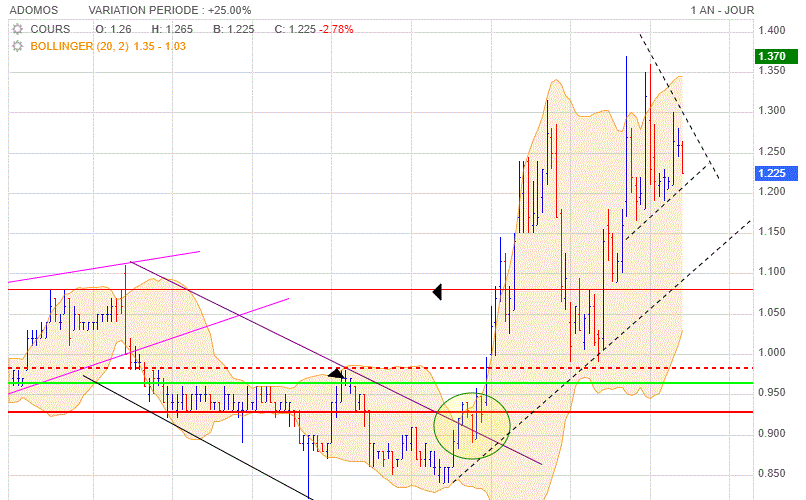Screen dimensions: 806x500
Task: Click the 1 AN - JOUR period label
Action: click(722, 10)
